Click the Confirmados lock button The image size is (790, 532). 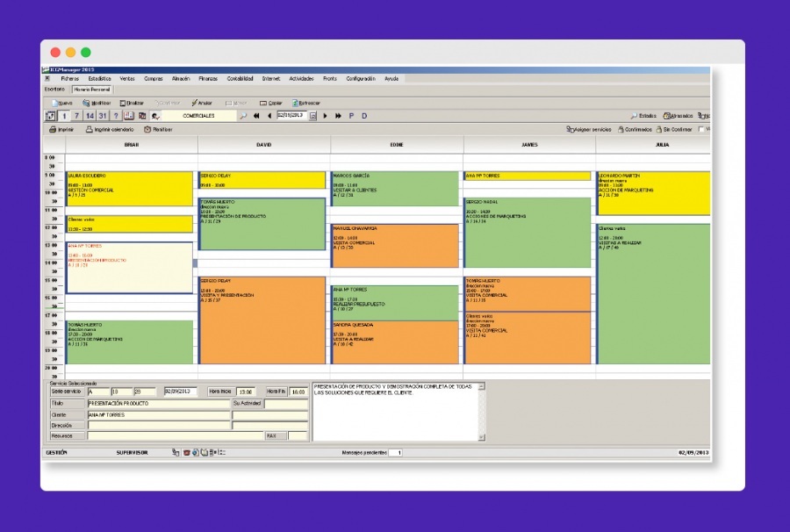click(x=635, y=129)
